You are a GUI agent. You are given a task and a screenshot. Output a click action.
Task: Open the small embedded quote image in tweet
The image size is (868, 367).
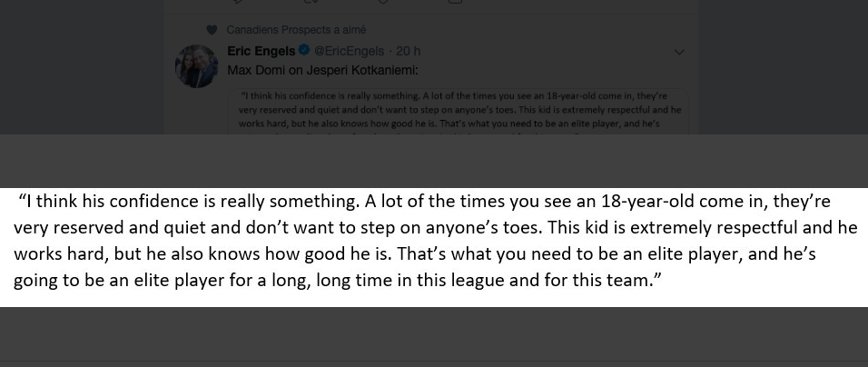click(x=459, y=111)
